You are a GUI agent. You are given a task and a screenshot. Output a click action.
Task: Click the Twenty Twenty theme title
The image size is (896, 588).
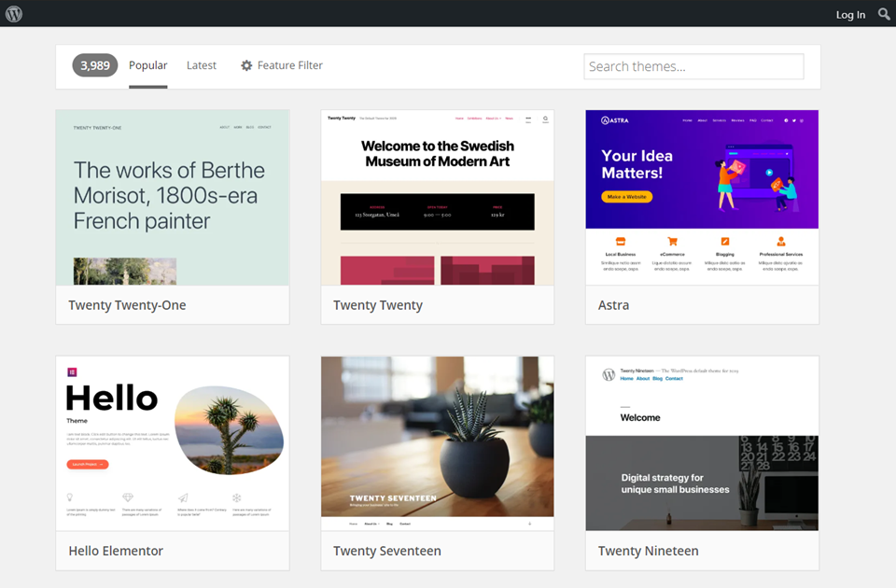point(377,305)
